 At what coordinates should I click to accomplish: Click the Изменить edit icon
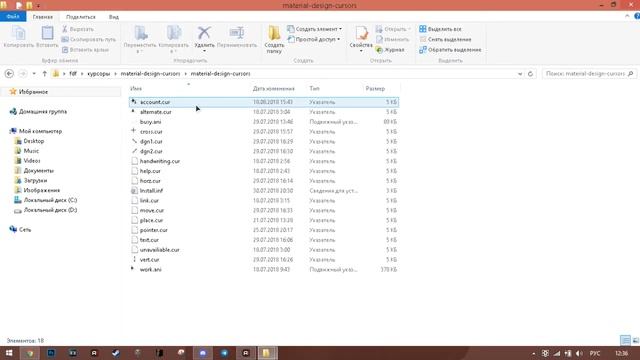click(379, 40)
